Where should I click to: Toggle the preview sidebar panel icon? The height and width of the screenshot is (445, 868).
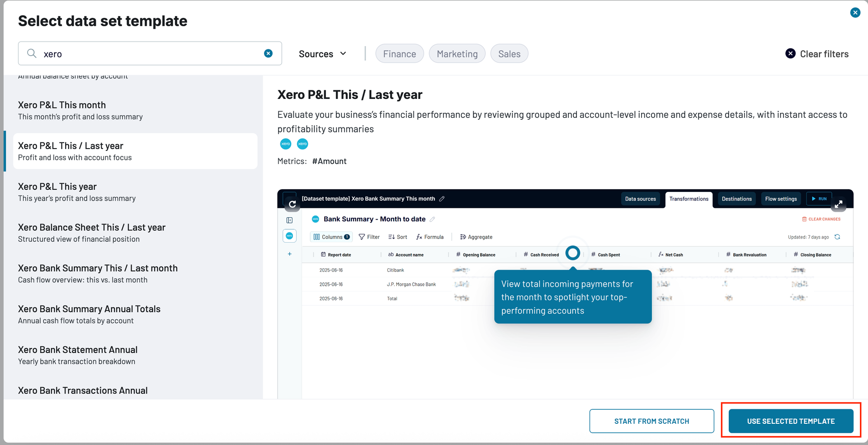[x=289, y=220]
